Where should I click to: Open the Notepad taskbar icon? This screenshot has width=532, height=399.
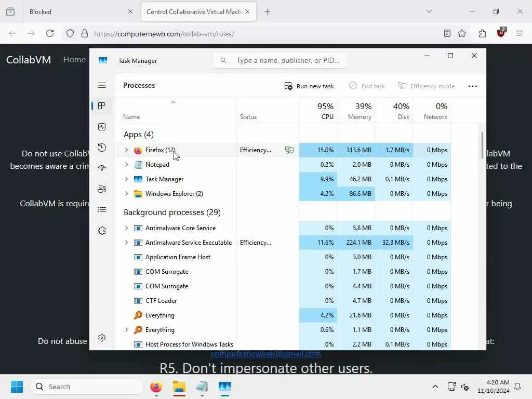point(202,387)
